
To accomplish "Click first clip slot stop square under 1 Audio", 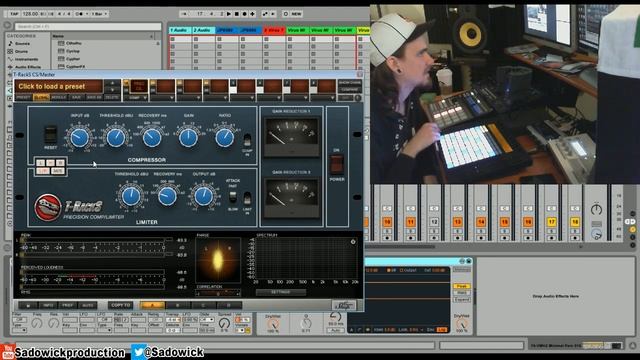I will point(173,39).
